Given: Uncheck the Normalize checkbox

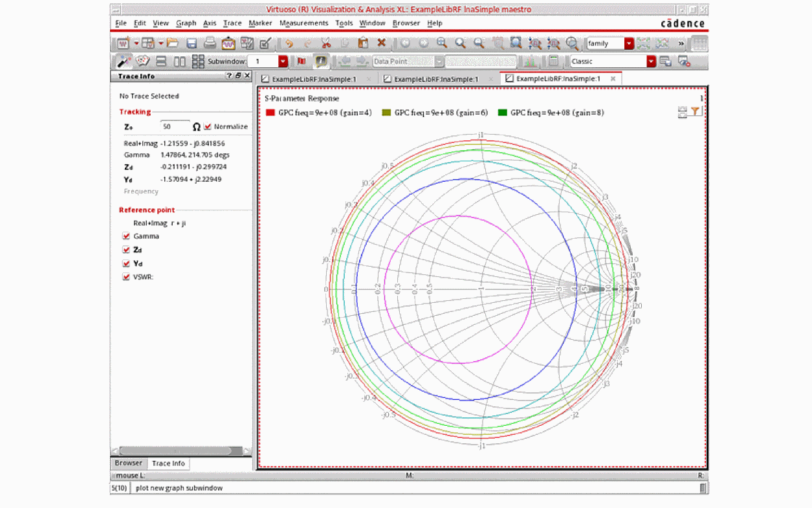Looking at the screenshot, I should pos(208,127).
